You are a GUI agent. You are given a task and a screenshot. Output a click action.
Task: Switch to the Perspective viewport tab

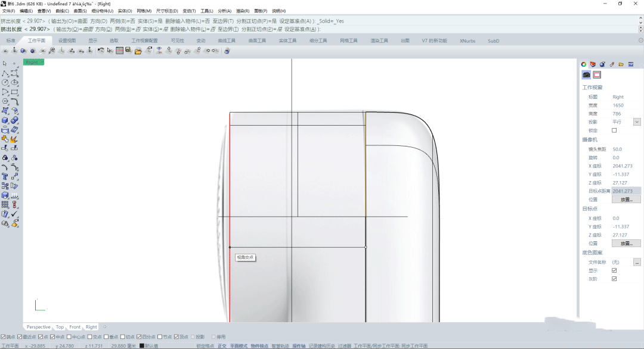[x=38, y=327]
